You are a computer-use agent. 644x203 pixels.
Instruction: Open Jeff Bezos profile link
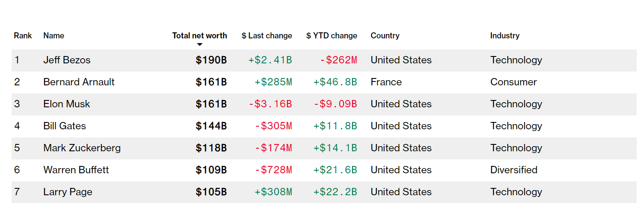[67, 60]
